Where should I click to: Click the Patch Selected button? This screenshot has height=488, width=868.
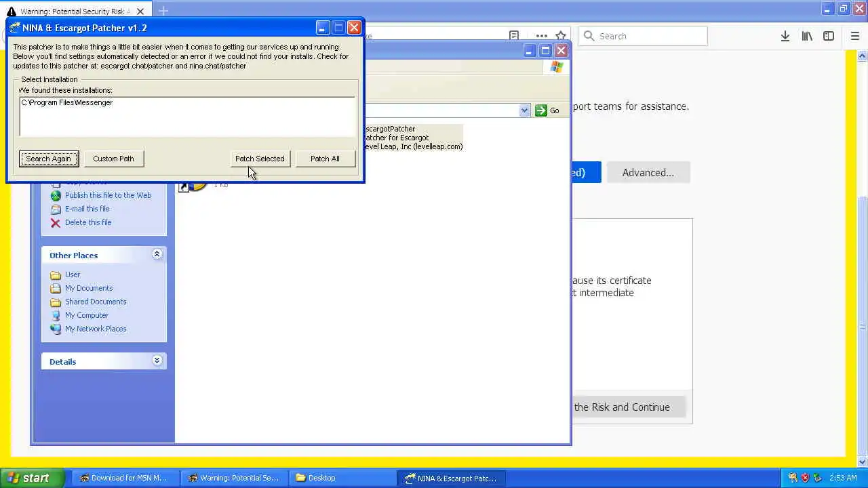260,159
